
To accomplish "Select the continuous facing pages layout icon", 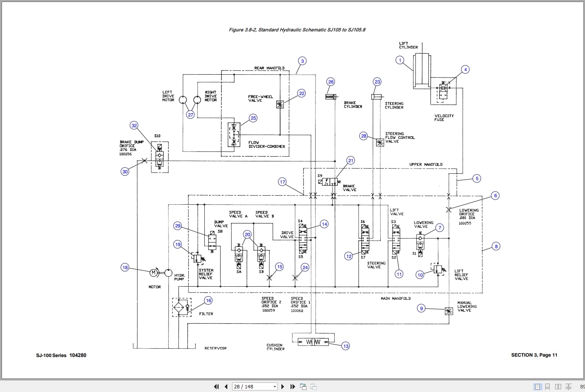I will [568, 386].
